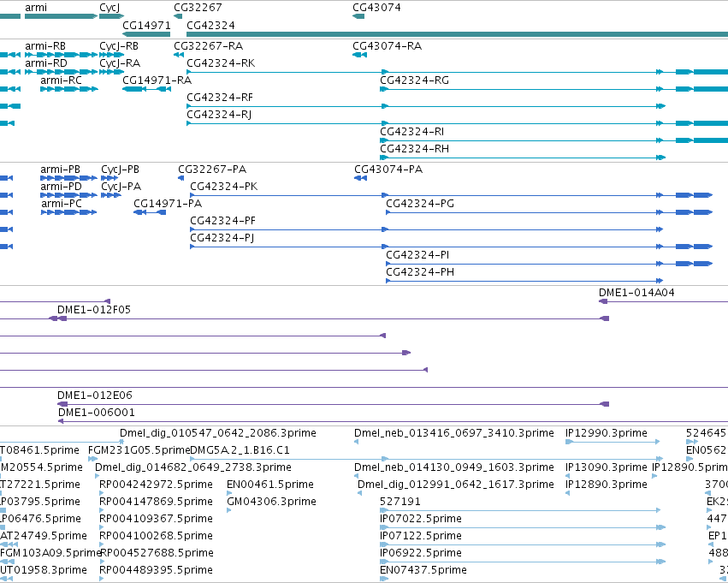
Task: Select the RP004109367.5prime label
Action: 156,520
